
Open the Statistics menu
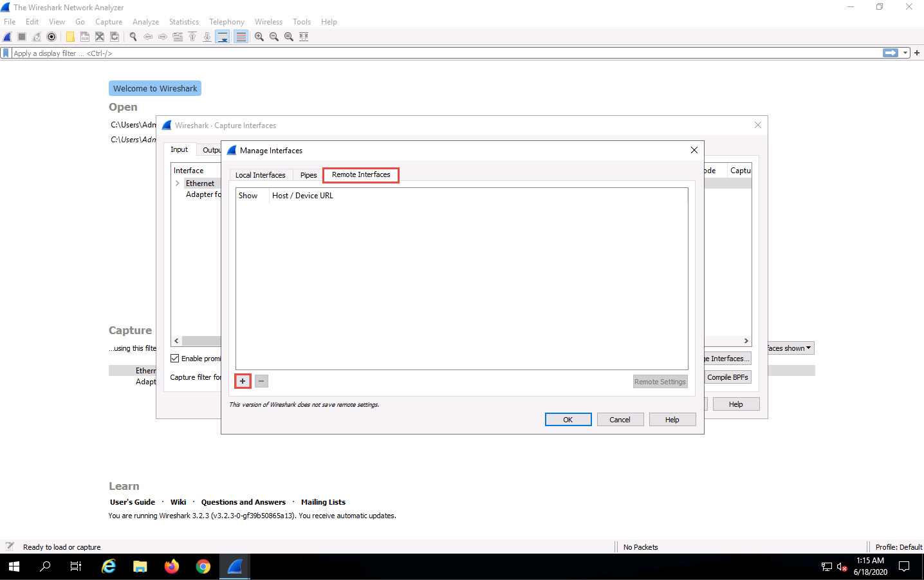coord(184,22)
